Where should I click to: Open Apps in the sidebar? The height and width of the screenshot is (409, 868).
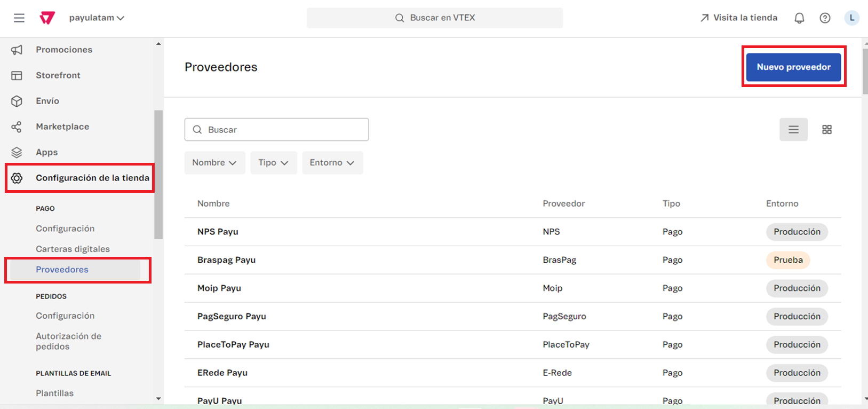pos(47,152)
